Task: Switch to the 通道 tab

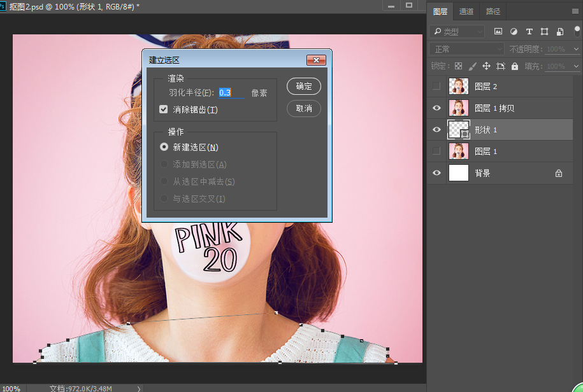Action: click(x=466, y=11)
